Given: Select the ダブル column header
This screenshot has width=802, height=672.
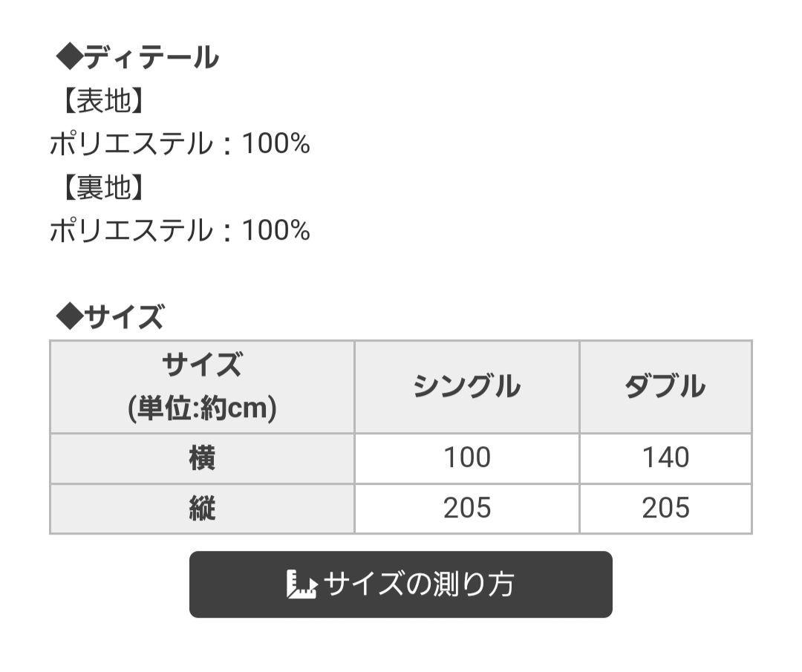Looking at the screenshot, I should tap(665, 386).
